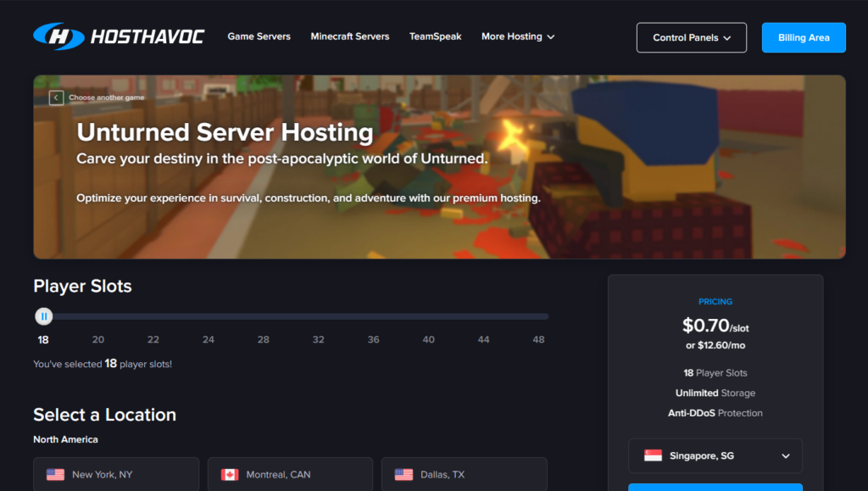Click the Player Slots slider handle
The width and height of the screenshot is (868, 491).
click(44, 316)
